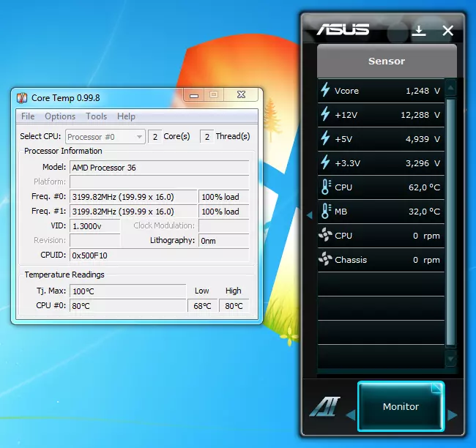Click the Freq. #0 value field
476x448 pixels.
(133, 197)
